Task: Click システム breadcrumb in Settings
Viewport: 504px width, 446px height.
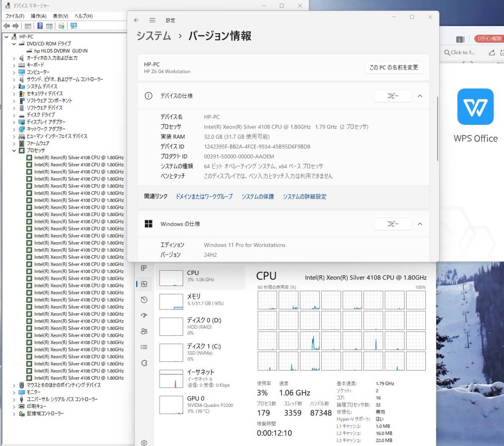Action: [154, 36]
